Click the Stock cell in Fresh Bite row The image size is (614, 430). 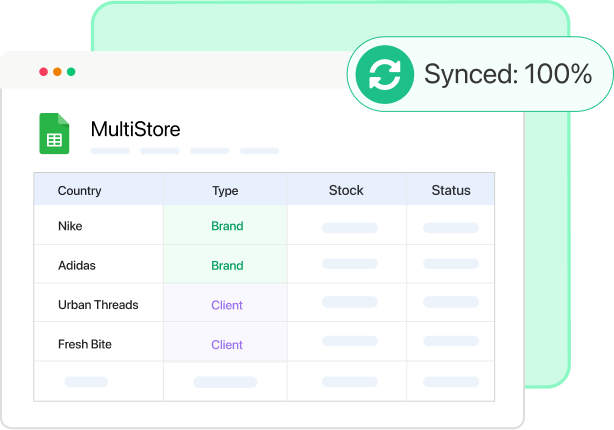tap(347, 342)
